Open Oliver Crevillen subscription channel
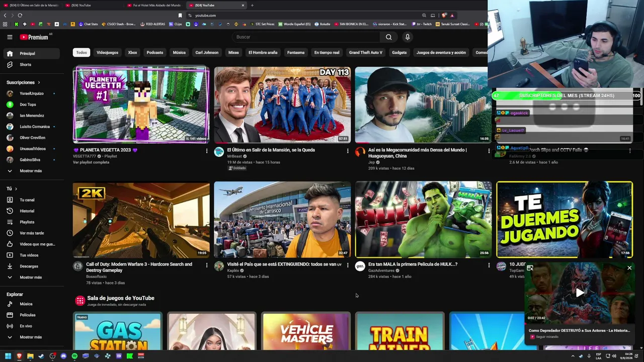 coord(31,138)
